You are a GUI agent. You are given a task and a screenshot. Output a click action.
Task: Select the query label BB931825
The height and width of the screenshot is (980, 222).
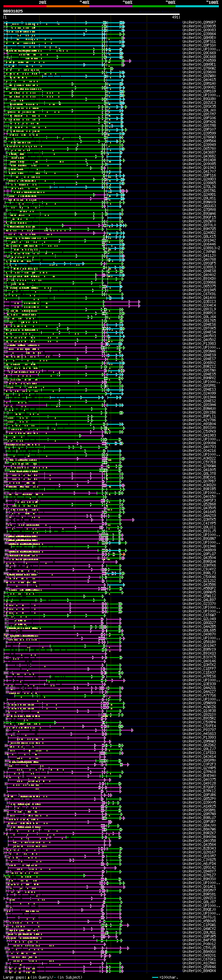pyautogui.click(x=13, y=11)
